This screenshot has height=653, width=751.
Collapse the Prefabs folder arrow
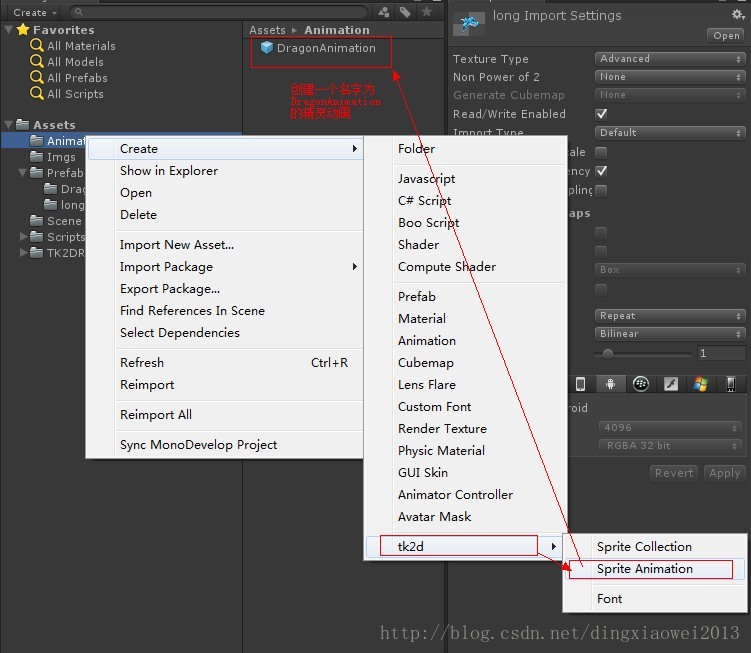(23, 172)
